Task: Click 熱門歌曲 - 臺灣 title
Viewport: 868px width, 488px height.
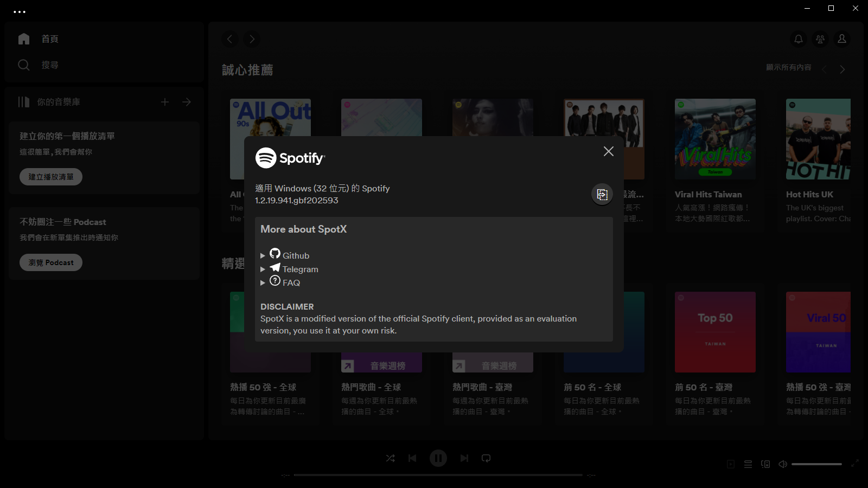Action: point(482,387)
